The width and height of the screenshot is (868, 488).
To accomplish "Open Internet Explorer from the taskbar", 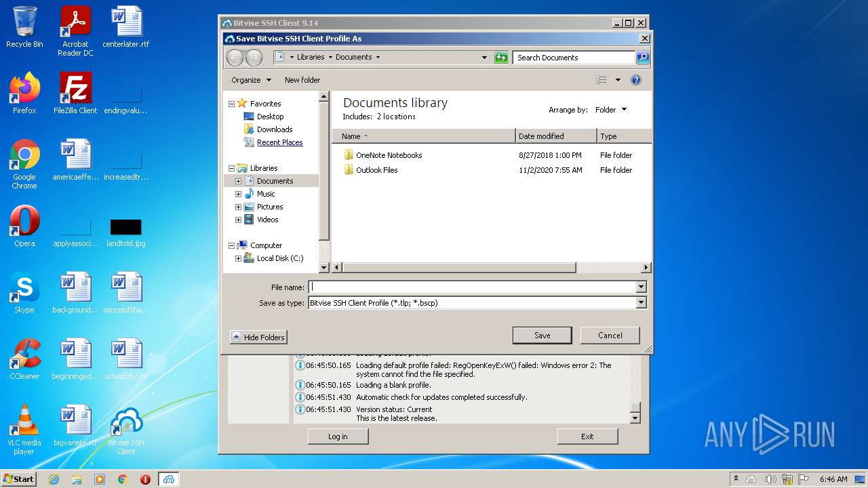I will click(54, 479).
